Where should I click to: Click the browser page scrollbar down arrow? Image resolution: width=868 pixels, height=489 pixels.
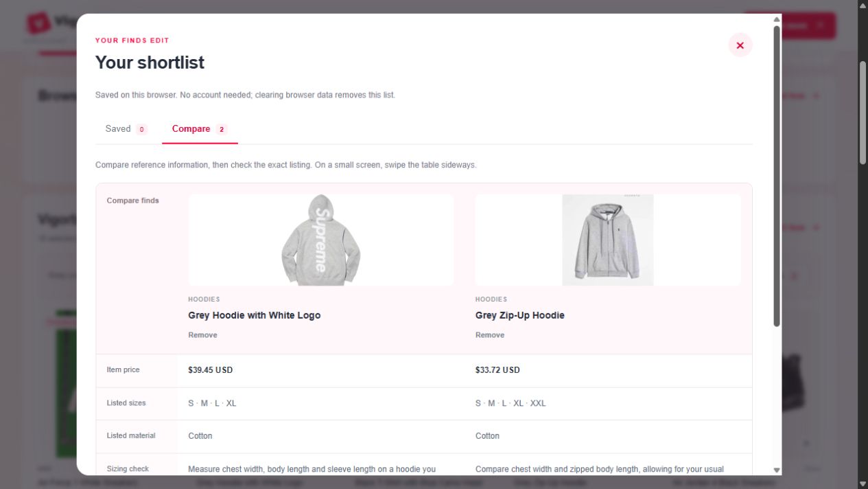(863, 484)
